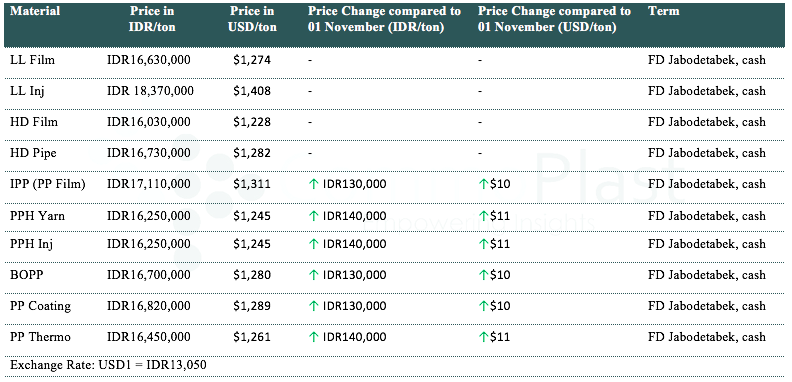
Task: Select the Material column header
Action: 35,11
